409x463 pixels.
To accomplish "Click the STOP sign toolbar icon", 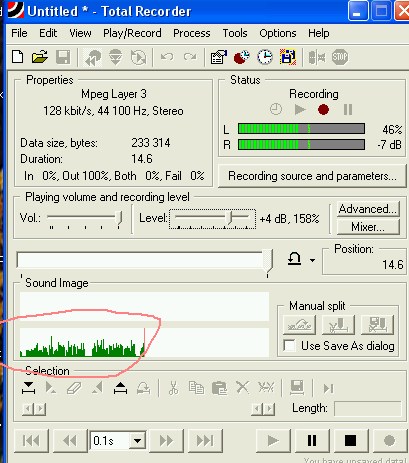I will pos(340,57).
